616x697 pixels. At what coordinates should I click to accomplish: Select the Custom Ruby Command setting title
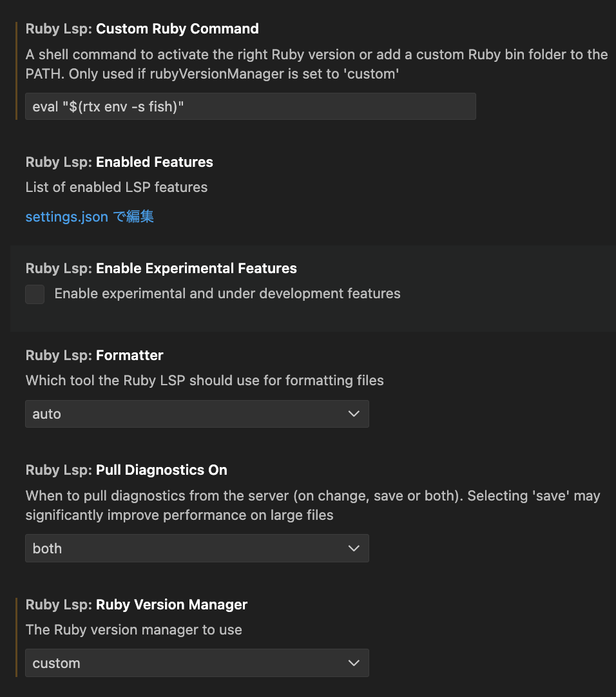click(142, 28)
